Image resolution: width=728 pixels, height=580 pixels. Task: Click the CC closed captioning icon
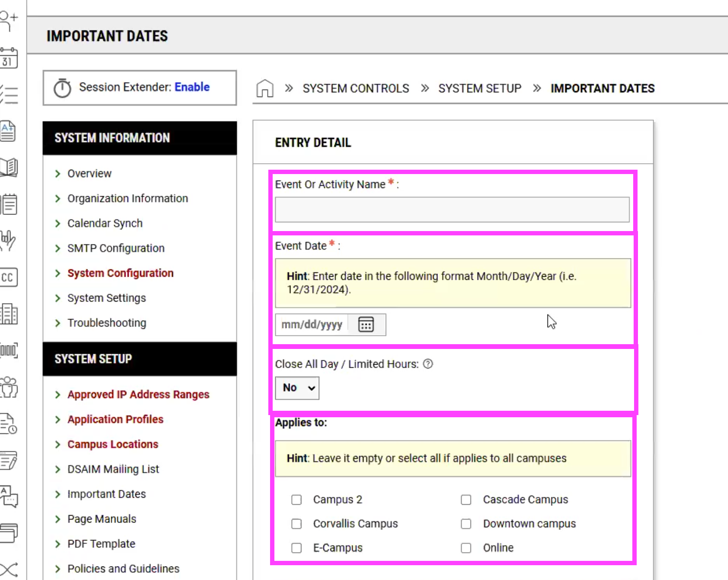coord(9,277)
